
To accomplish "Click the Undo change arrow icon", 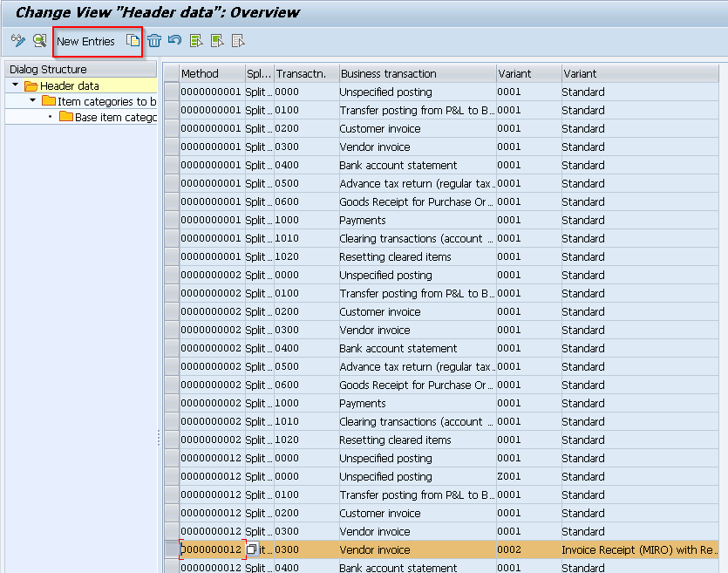I will point(174,41).
